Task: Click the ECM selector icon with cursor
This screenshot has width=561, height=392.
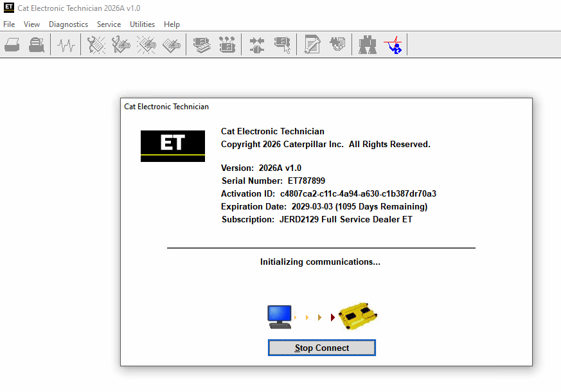Action: coord(282,45)
